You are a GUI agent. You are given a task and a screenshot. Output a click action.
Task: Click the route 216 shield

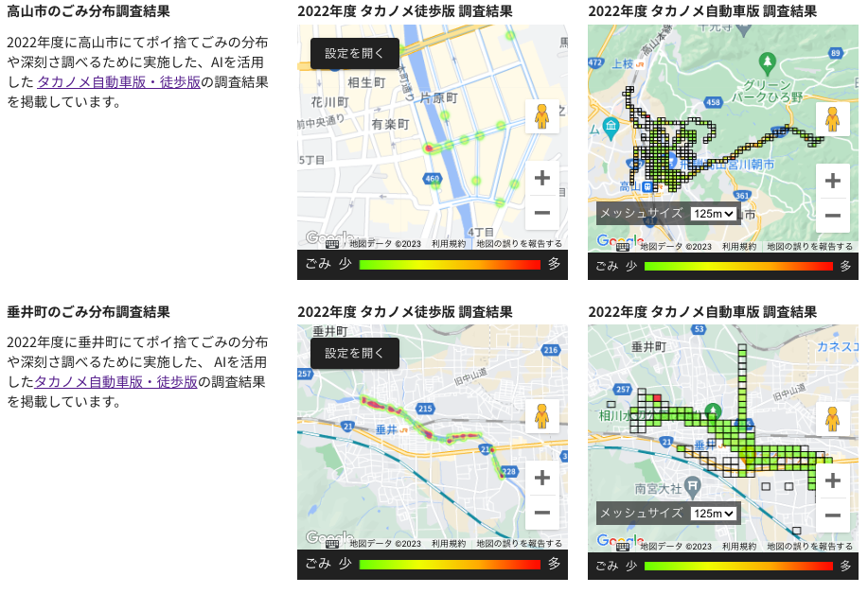tap(550, 350)
